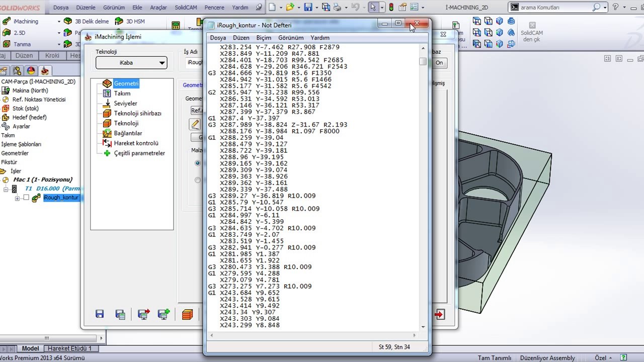
Task: Select Seviyeler in dialog tree
Action: tap(125, 104)
